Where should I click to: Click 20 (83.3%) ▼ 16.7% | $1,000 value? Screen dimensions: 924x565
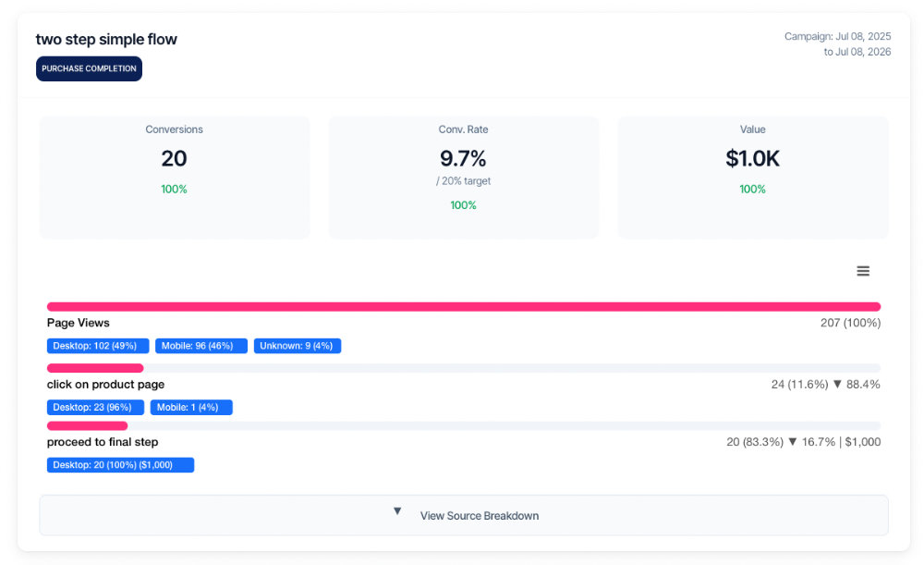pos(803,442)
